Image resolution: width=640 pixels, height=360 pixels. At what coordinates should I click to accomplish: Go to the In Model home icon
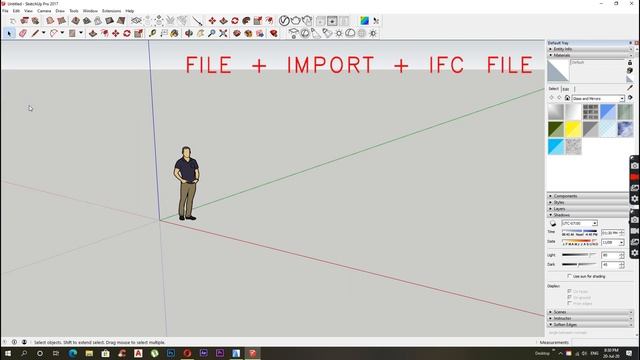(567, 98)
